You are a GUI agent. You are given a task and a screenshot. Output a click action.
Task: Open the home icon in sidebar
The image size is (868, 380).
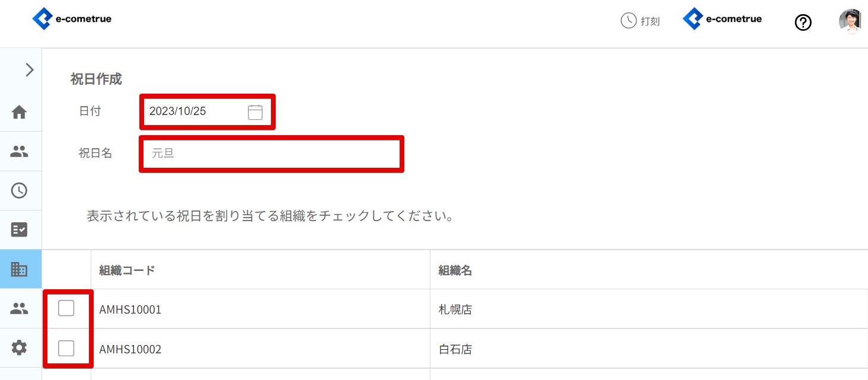[20, 112]
